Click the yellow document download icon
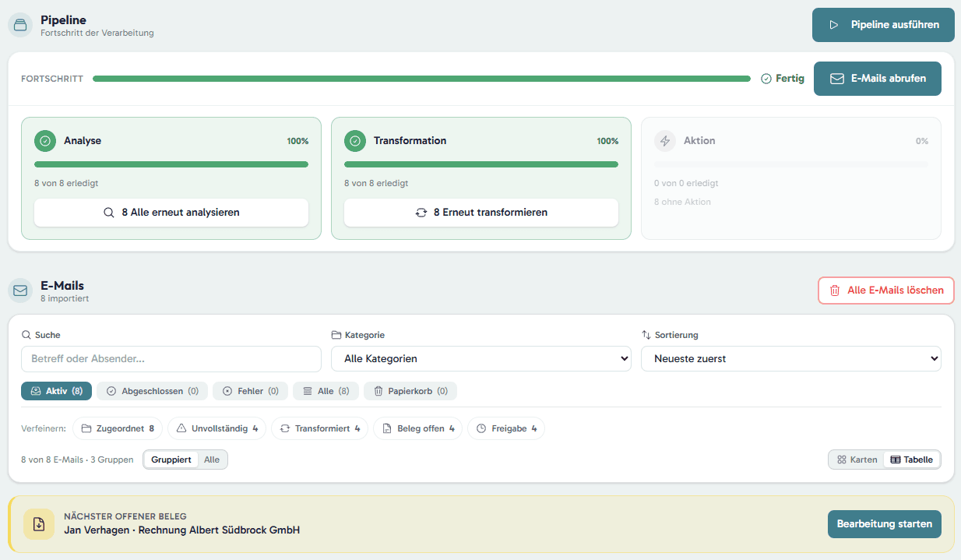This screenshot has height=560, width=961. click(x=39, y=524)
